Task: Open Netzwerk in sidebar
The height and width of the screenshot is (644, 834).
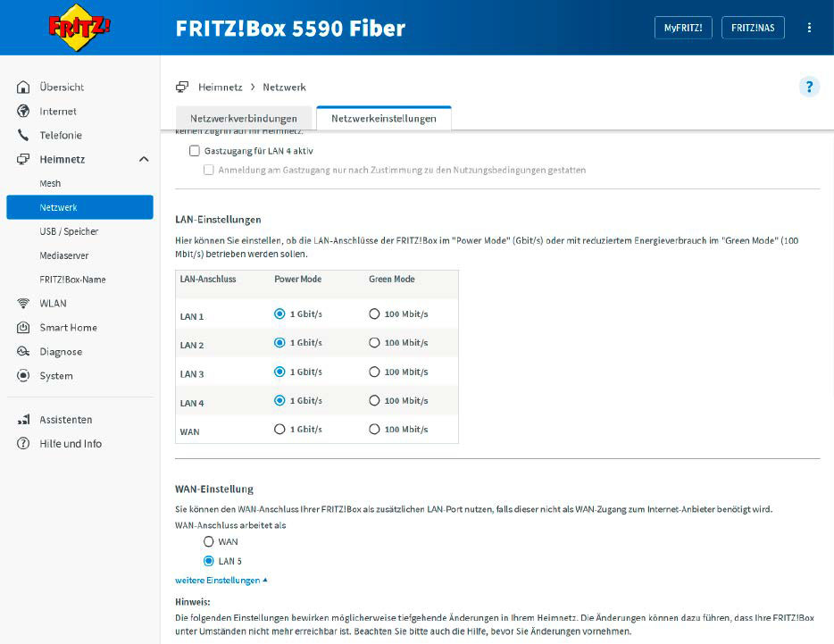Action: [79, 207]
